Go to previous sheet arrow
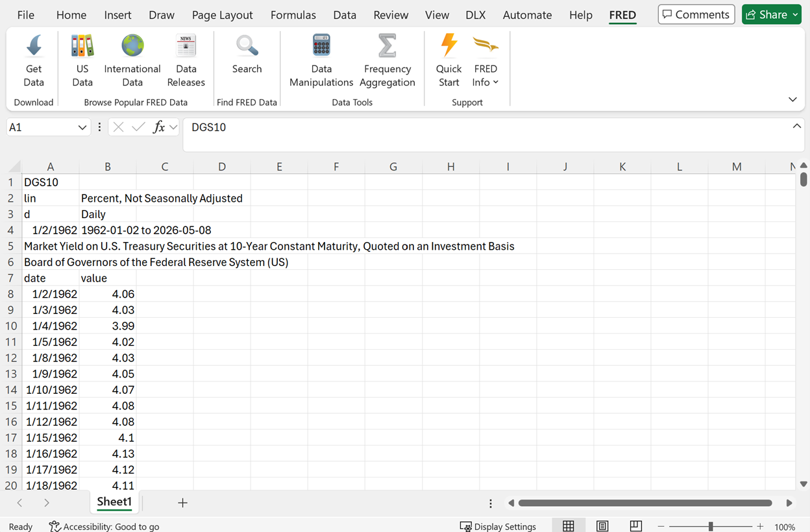The image size is (810, 532). point(19,503)
